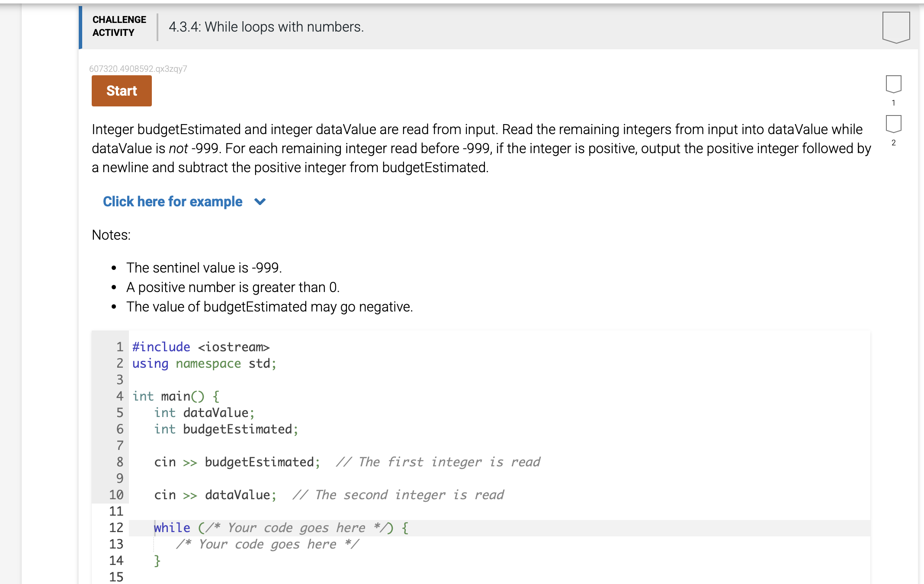Image resolution: width=924 pixels, height=584 pixels.
Task: Click the cin >> dataValue statement
Action: tap(215, 495)
